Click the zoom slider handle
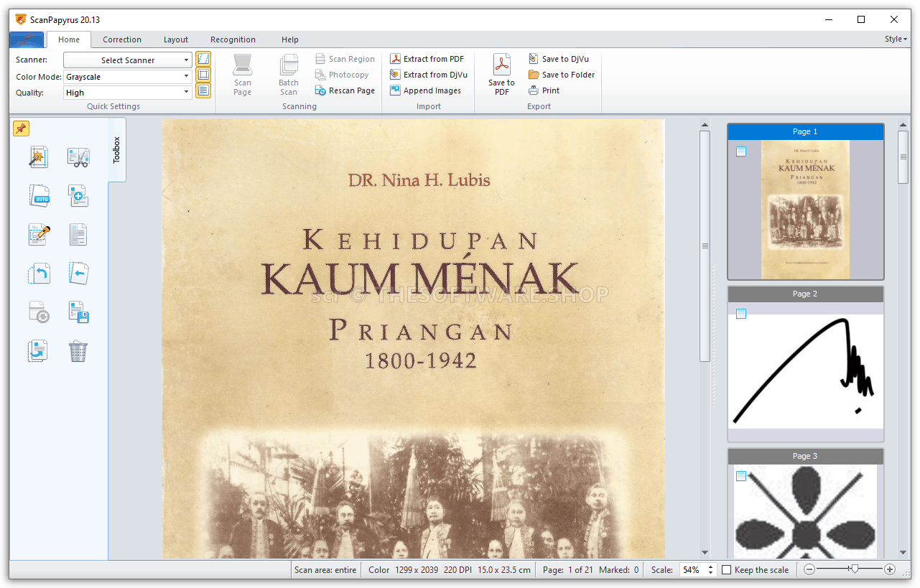This screenshot has height=588, width=920. (854, 569)
